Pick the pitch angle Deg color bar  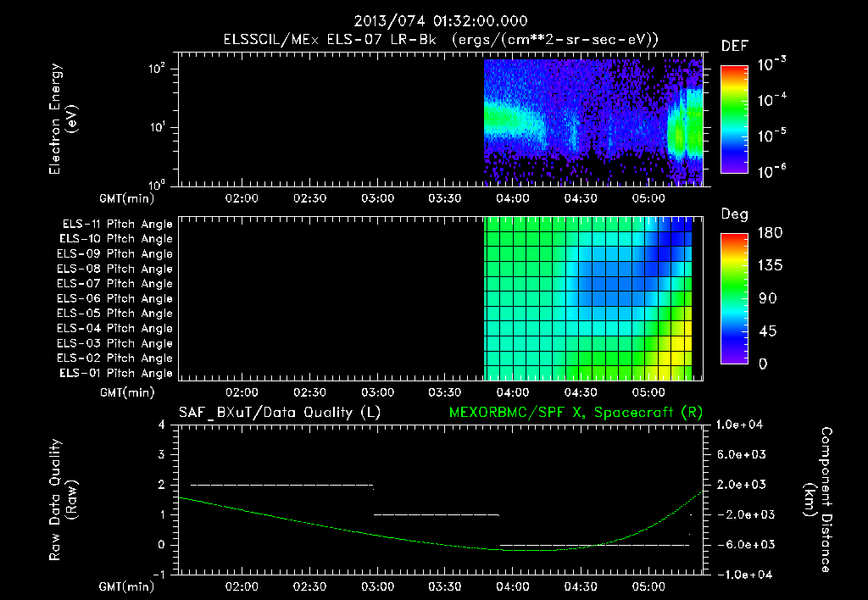734,298
